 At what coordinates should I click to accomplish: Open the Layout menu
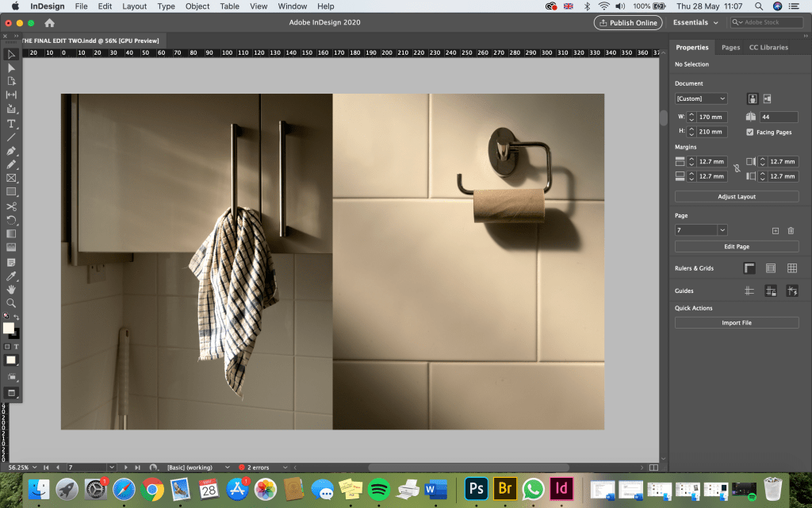pos(134,6)
